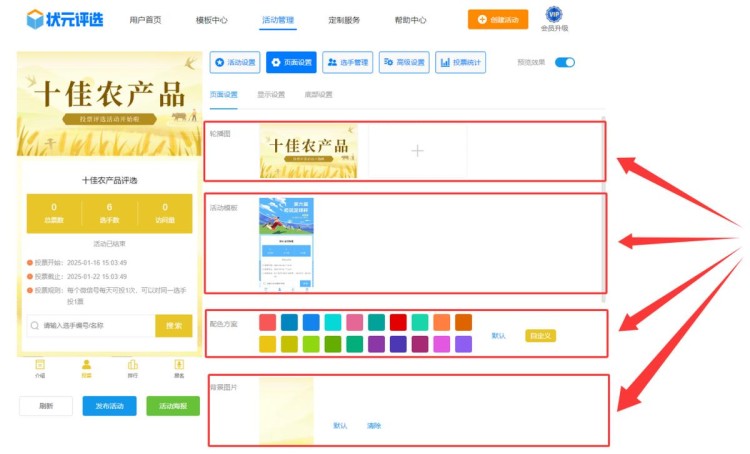Tap the 报名 icon in preview navigation
Screen dimensions: 750x454
(x=179, y=368)
